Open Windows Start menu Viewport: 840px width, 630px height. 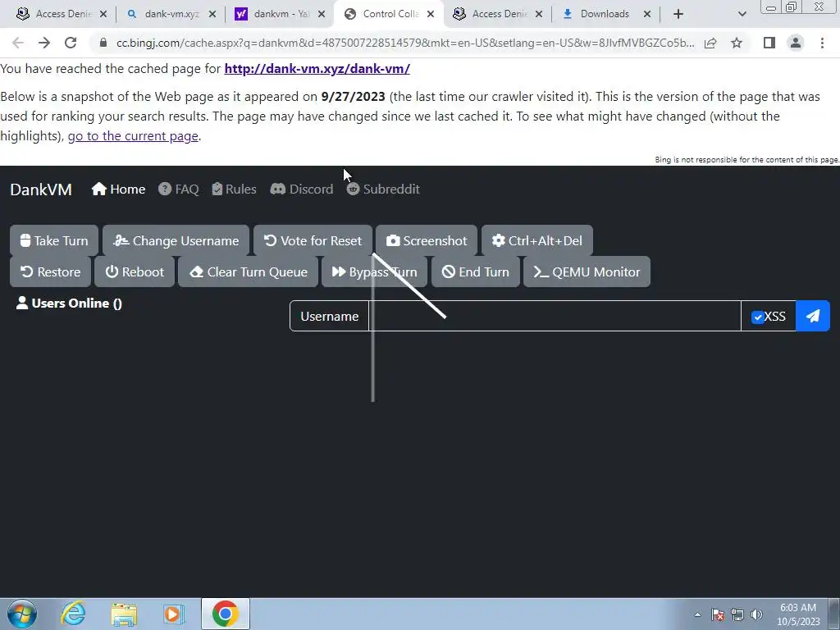(x=22, y=614)
